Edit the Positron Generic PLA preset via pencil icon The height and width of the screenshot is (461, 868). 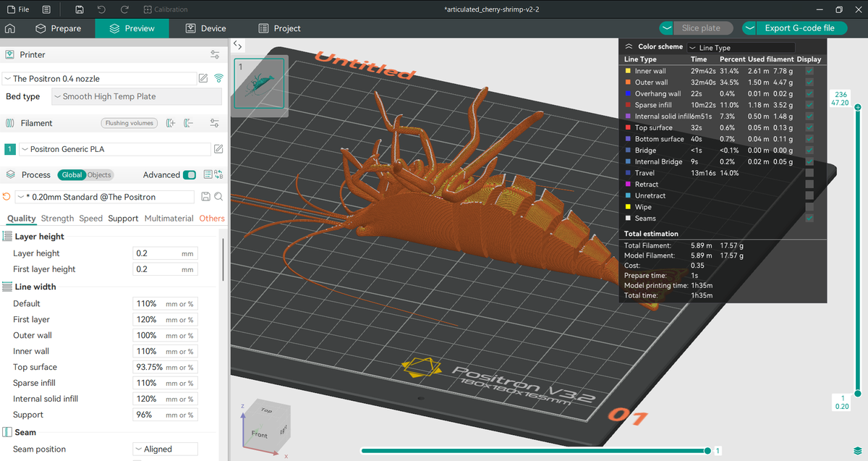tap(218, 149)
